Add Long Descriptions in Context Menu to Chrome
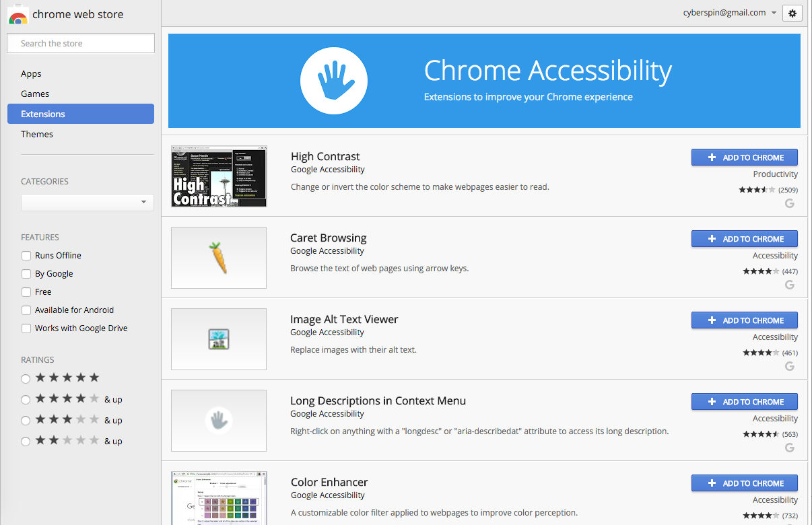Image resolution: width=812 pixels, height=525 pixels. pyautogui.click(x=745, y=402)
